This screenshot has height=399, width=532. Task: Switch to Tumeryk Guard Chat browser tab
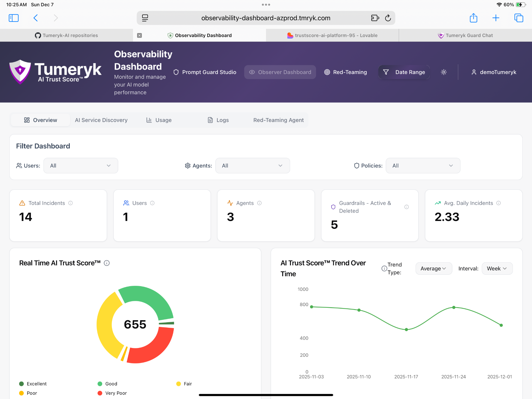(x=465, y=35)
